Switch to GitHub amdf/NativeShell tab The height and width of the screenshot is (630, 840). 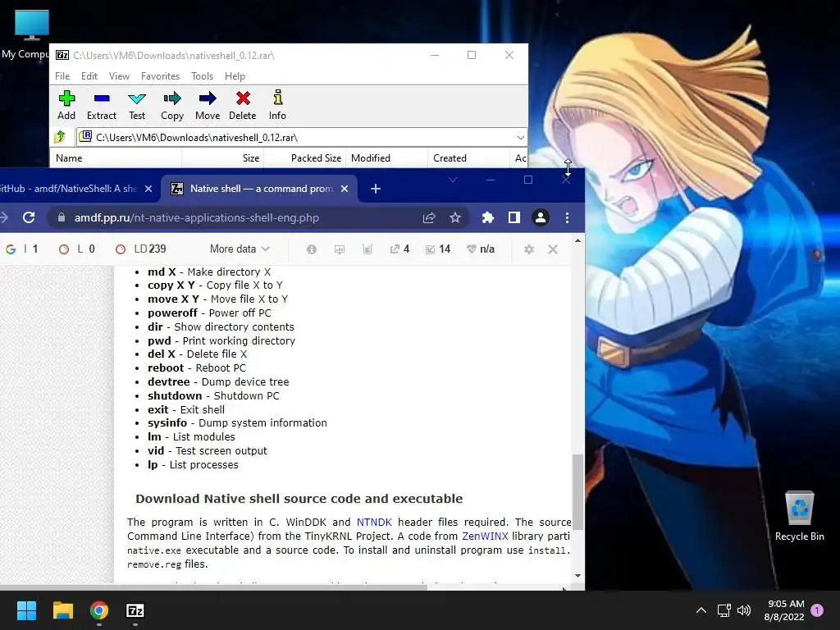point(69,189)
